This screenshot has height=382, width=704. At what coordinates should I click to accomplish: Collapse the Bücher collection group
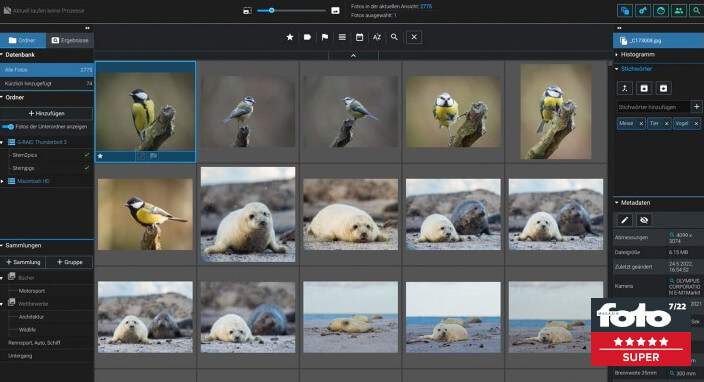click(x=2, y=278)
